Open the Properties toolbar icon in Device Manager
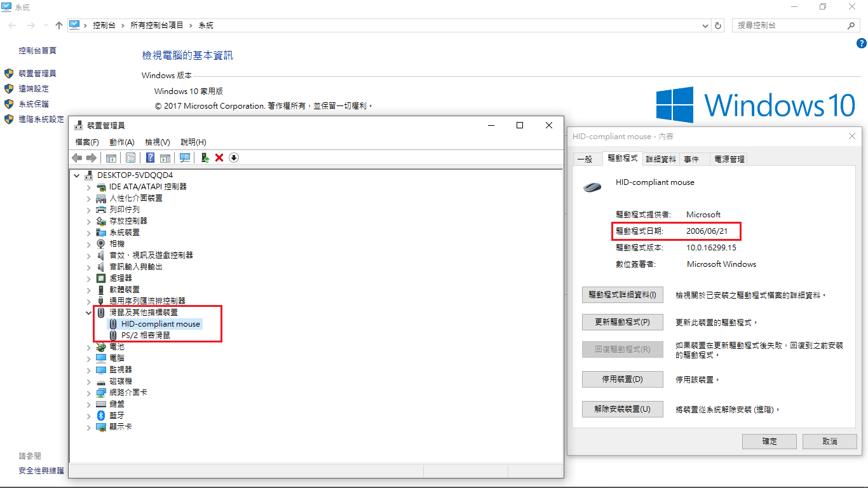 click(130, 158)
